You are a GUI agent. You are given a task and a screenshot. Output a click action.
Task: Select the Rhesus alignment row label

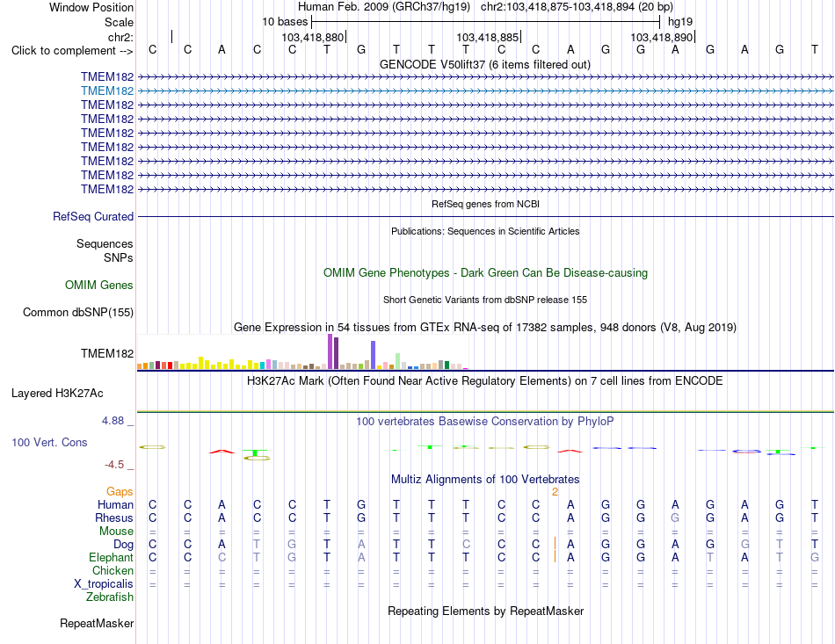point(114,517)
